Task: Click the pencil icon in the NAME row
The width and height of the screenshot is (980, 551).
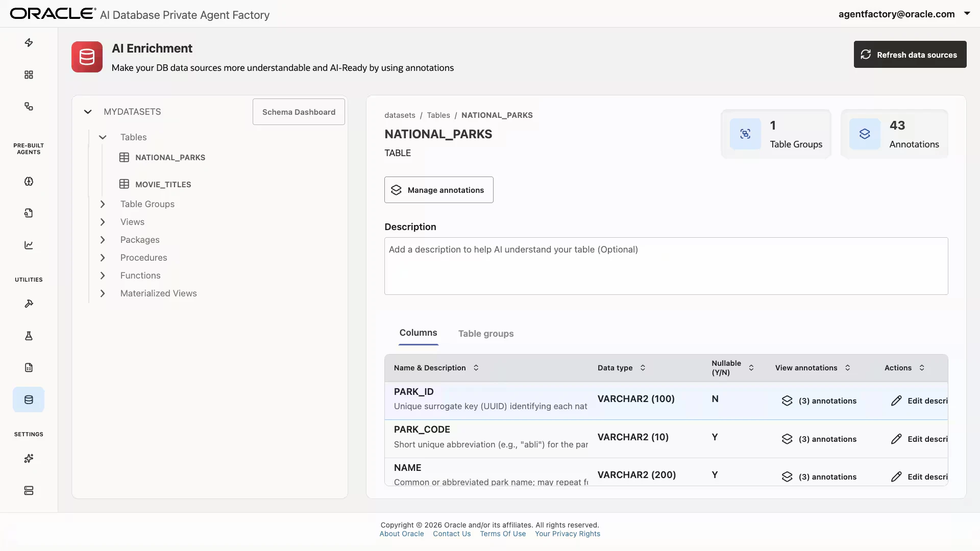Action: point(896,477)
